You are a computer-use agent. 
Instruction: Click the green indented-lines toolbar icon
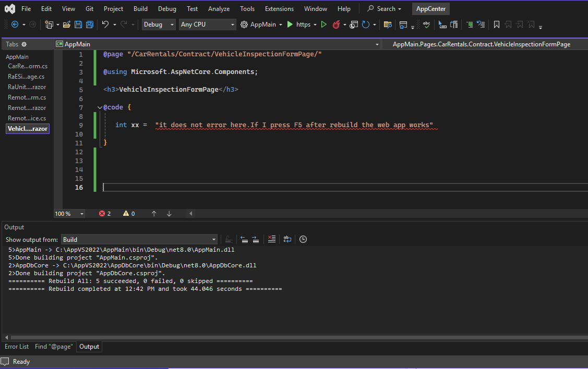point(470,24)
